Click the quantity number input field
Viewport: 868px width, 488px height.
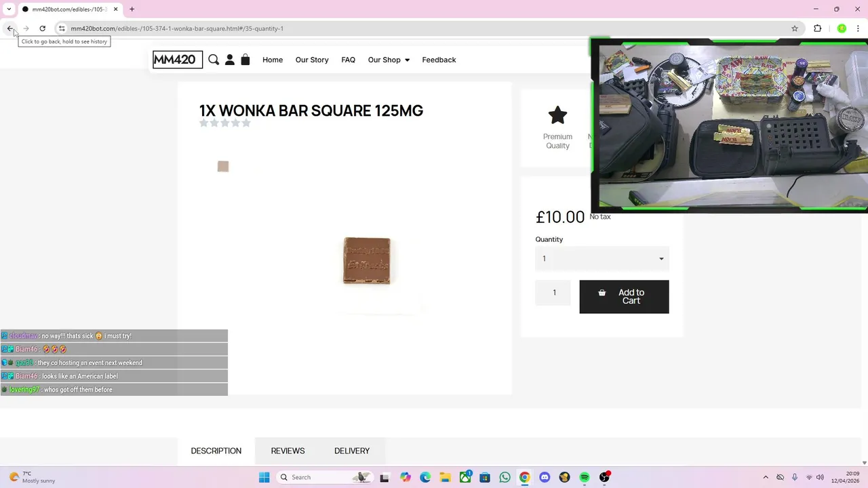[553, 293]
